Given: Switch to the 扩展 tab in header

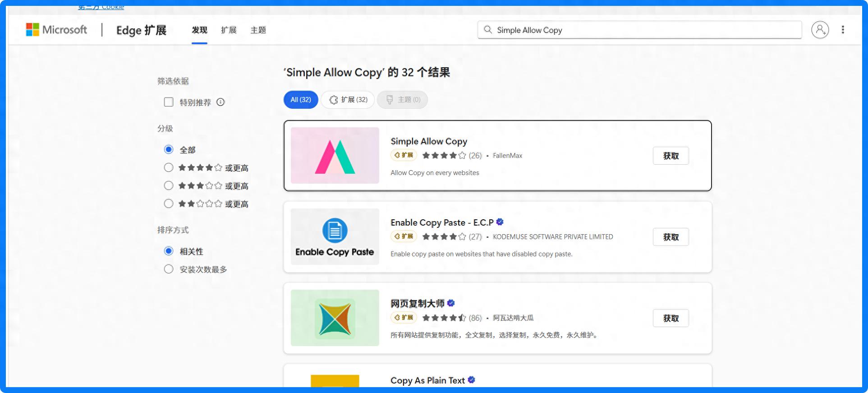Looking at the screenshot, I should (229, 30).
